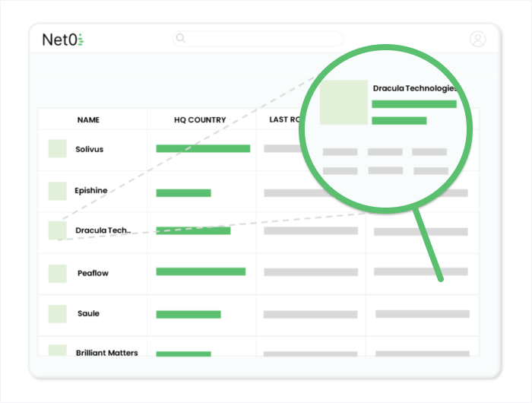This screenshot has height=403, width=532.
Task: Select the Dracula Tech.. row name
Action: (103, 230)
